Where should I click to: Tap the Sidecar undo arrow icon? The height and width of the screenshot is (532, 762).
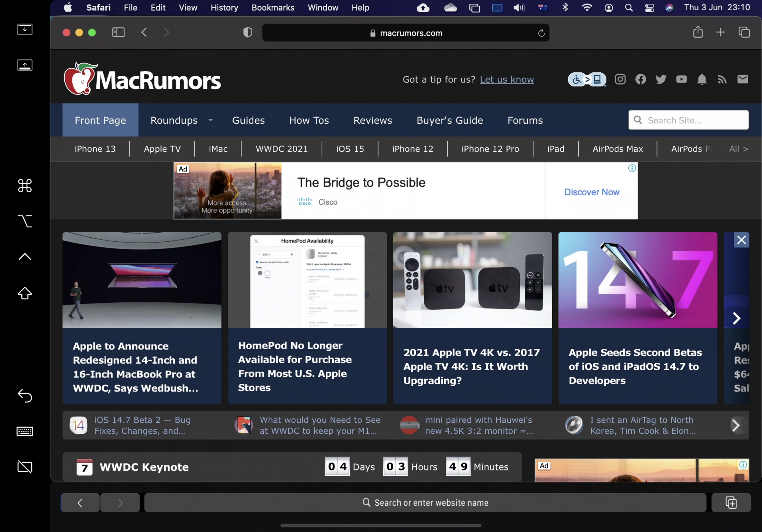pyautogui.click(x=25, y=396)
